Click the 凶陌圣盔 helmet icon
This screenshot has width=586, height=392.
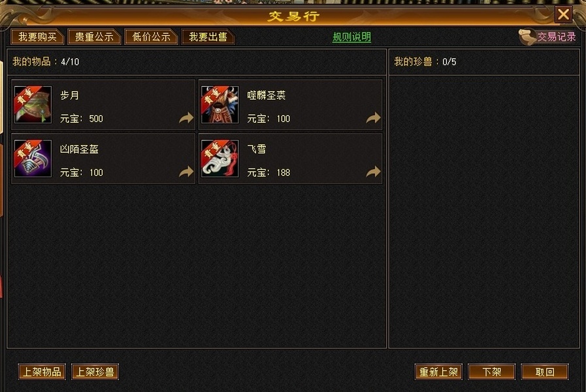33,159
